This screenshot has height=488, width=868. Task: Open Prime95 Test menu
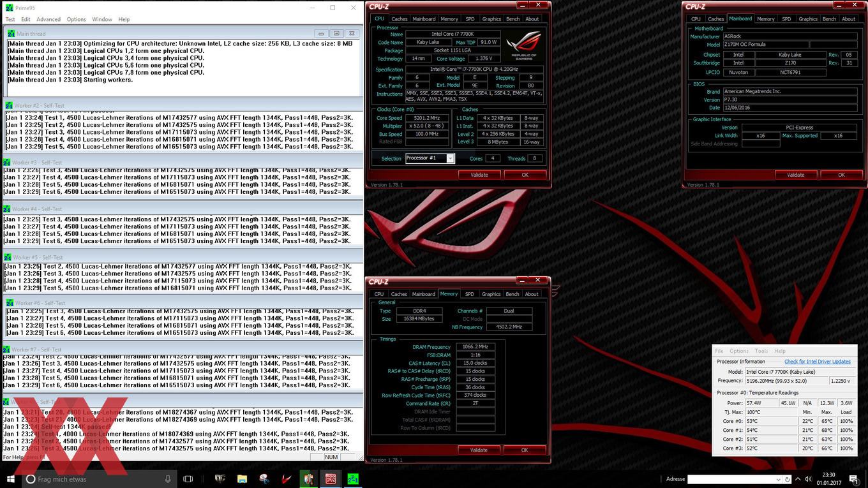(10, 19)
